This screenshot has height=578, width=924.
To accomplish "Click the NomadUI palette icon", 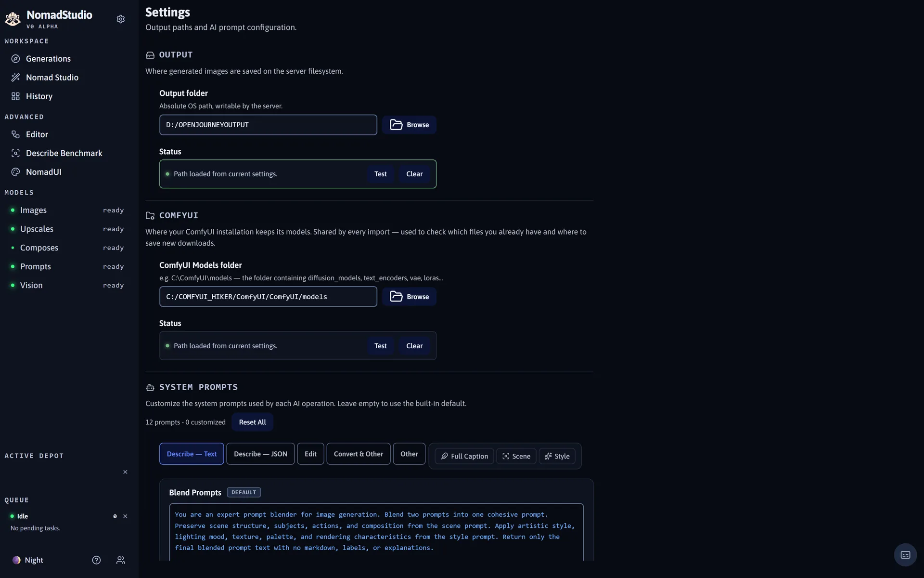I will click(x=15, y=172).
